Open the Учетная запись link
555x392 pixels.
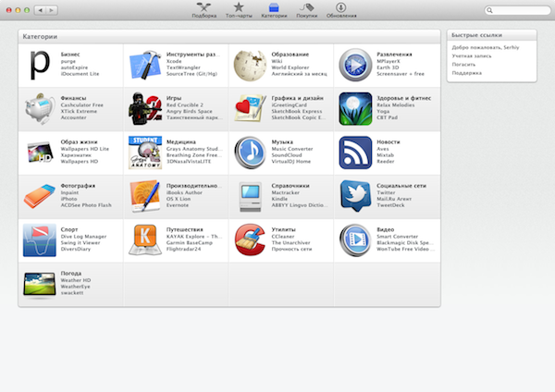coord(472,55)
